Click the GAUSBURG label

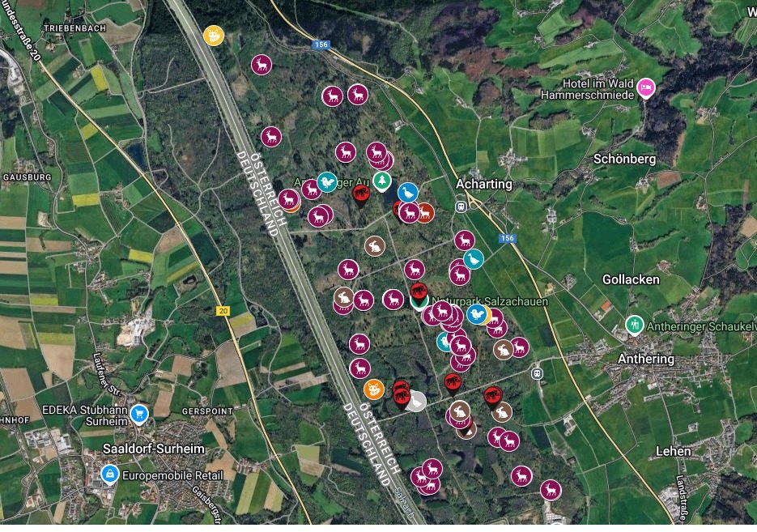[27, 177]
